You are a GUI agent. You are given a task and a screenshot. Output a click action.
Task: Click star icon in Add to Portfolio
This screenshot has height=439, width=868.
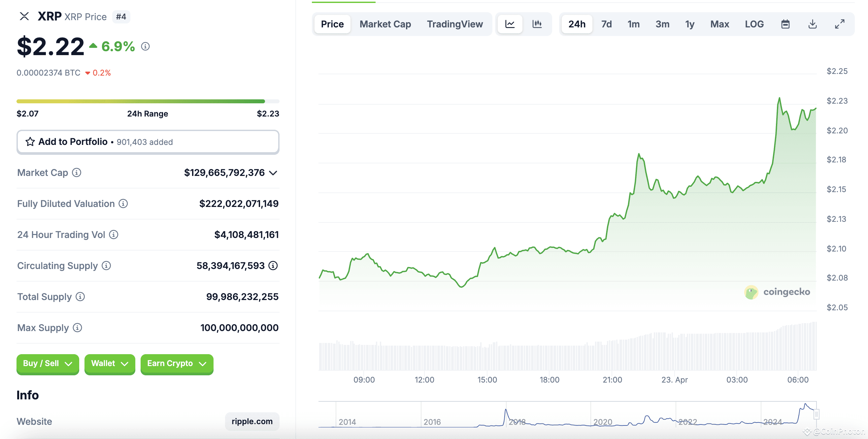click(x=30, y=142)
